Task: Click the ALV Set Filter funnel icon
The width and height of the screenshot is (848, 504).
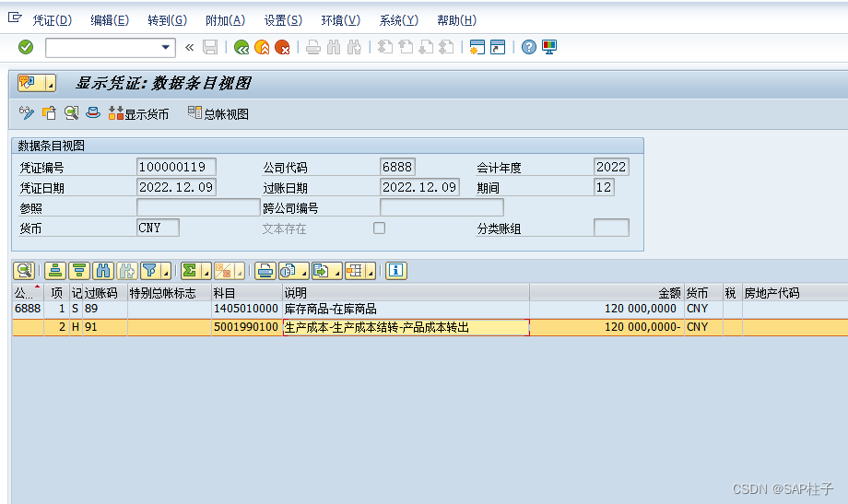Action: [x=150, y=270]
